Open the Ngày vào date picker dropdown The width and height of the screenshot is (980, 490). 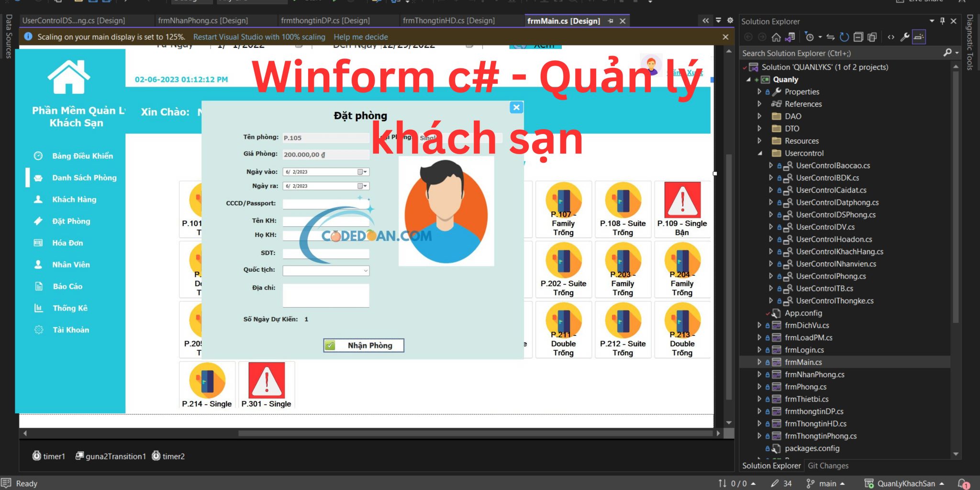pyautogui.click(x=362, y=172)
